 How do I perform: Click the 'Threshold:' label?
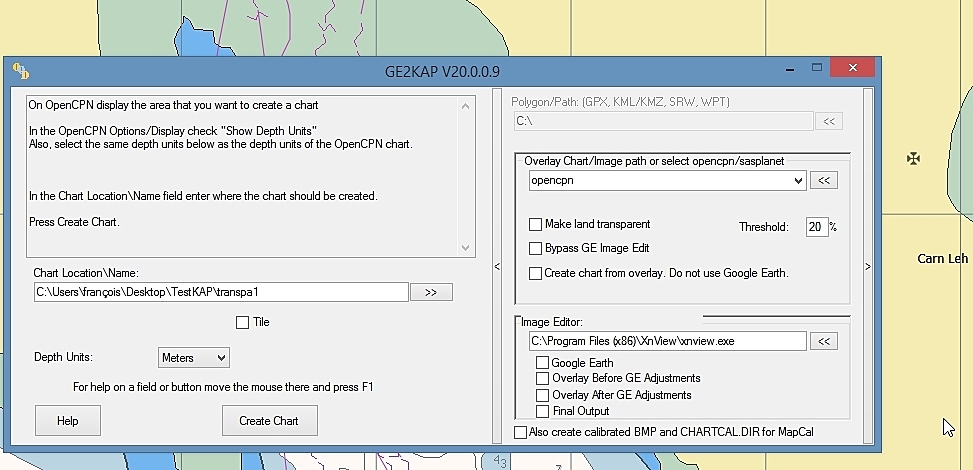pyautogui.click(x=764, y=227)
